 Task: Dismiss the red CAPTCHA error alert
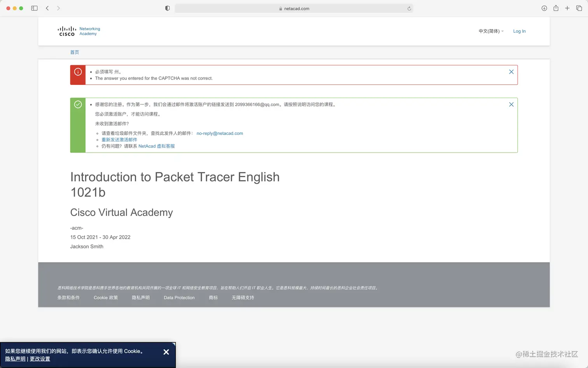tap(511, 72)
